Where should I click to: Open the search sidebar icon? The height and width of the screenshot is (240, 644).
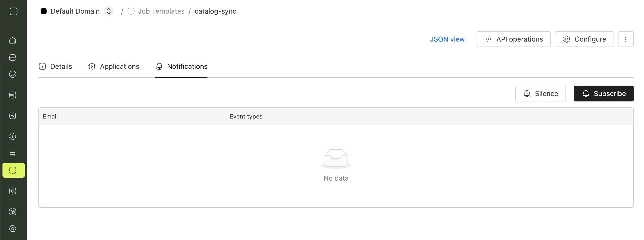(x=13, y=191)
